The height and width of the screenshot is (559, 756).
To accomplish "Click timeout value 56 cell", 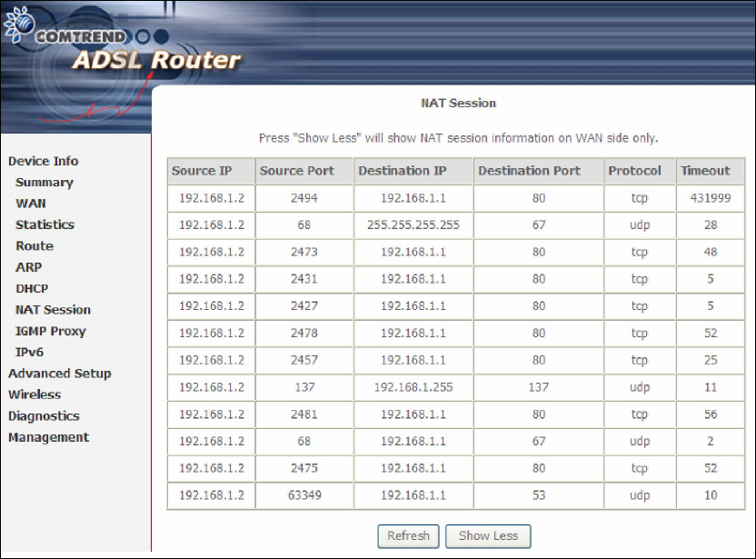I will coord(711,414).
